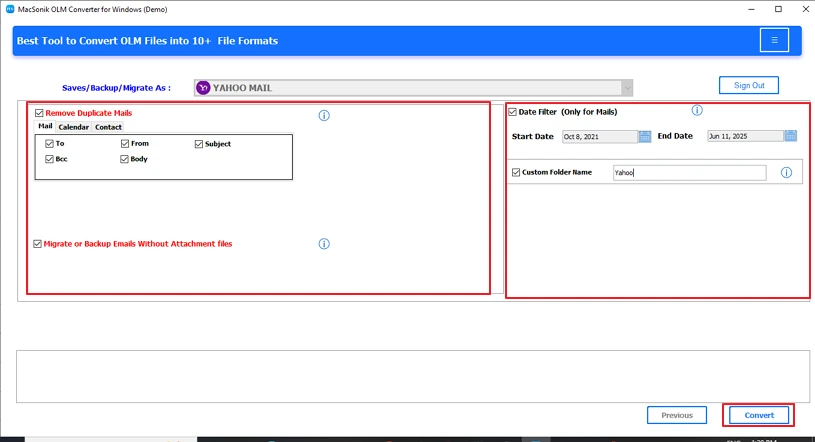Toggle the Bcc checkbox

49,159
